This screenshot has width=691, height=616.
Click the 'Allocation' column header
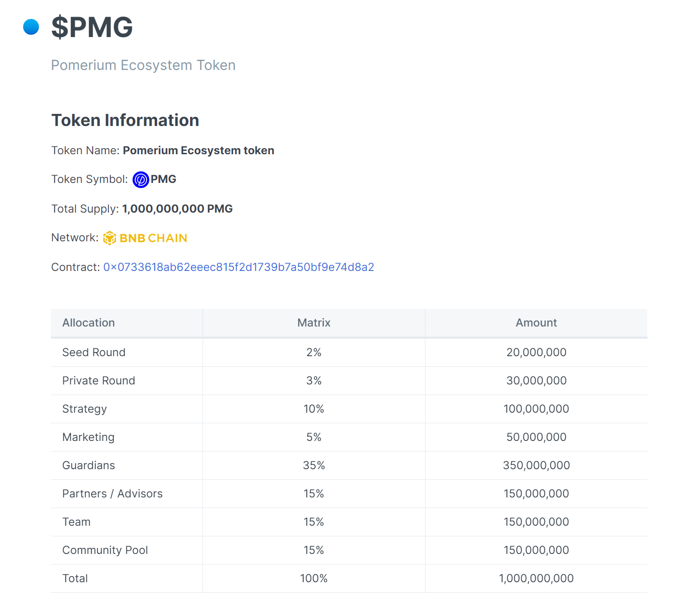point(89,323)
